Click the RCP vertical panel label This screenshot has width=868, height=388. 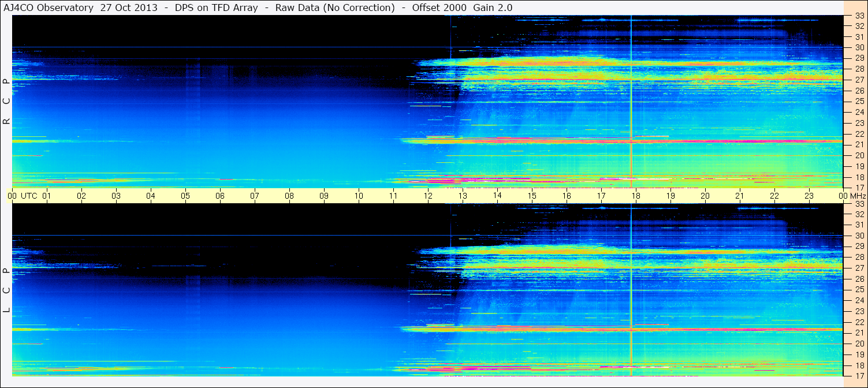[x=6, y=102]
